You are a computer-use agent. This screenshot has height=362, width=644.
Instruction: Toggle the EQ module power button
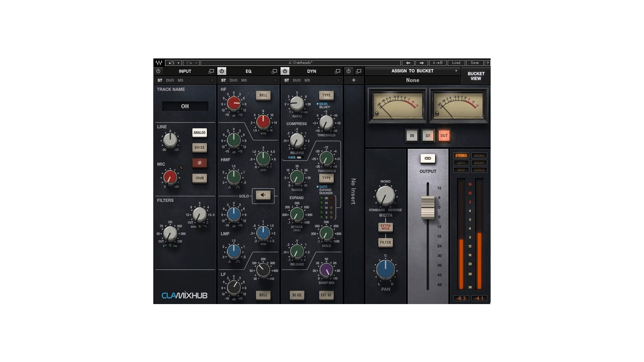pos(222,71)
